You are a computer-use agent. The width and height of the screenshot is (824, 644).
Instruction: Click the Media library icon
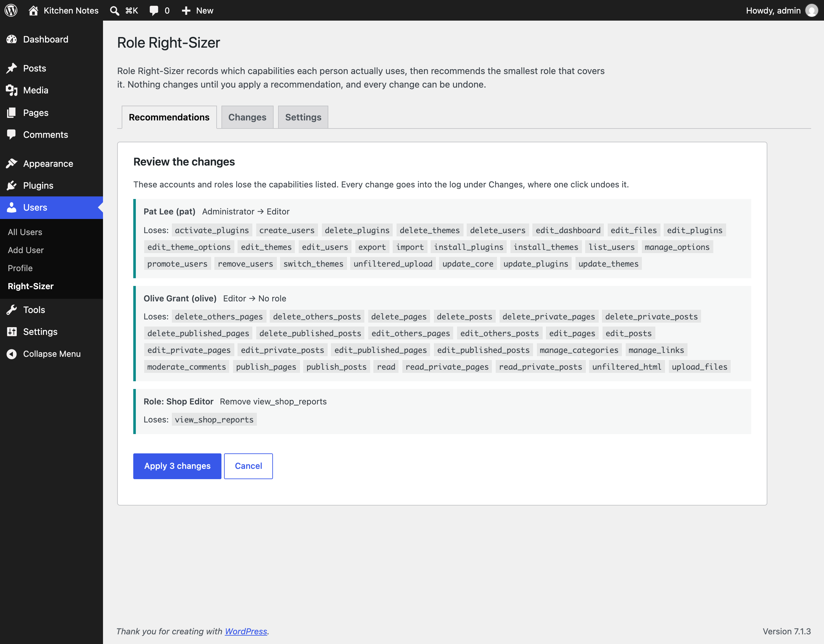tap(12, 90)
